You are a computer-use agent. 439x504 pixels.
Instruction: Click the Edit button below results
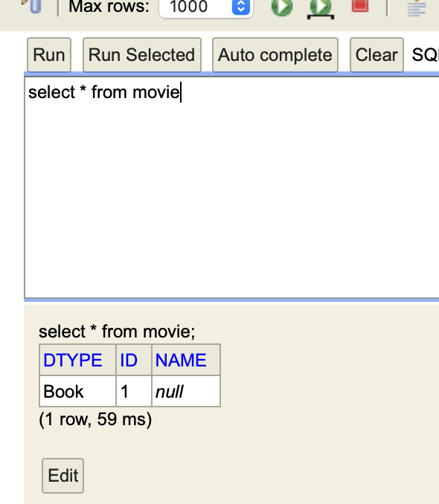click(x=63, y=476)
